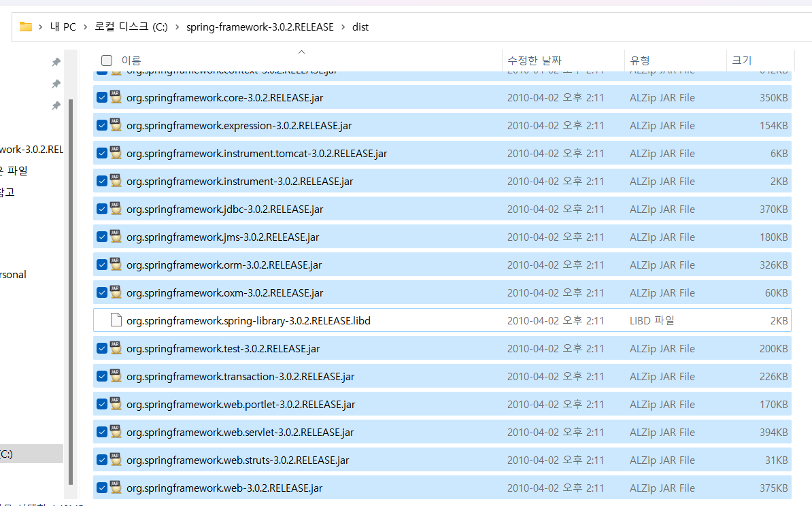Image resolution: width=812 pixels, height=506 pixels.
Task: Click the 350KB size of core jar
Action: click(x=774, y=97)
